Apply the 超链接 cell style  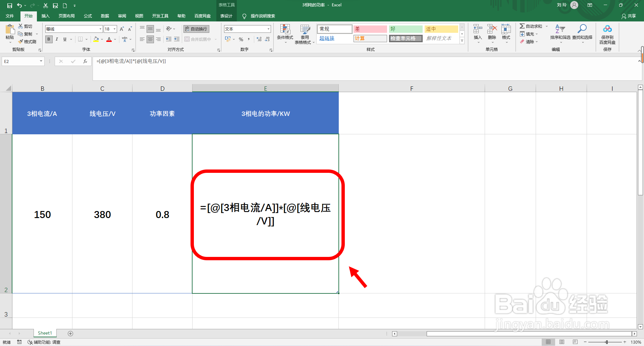(326, 38)
